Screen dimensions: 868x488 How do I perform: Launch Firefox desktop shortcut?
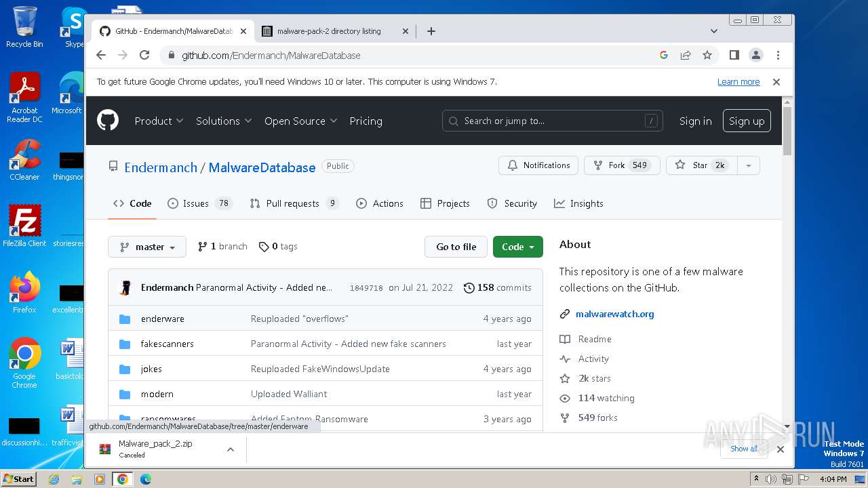[24, 292]
